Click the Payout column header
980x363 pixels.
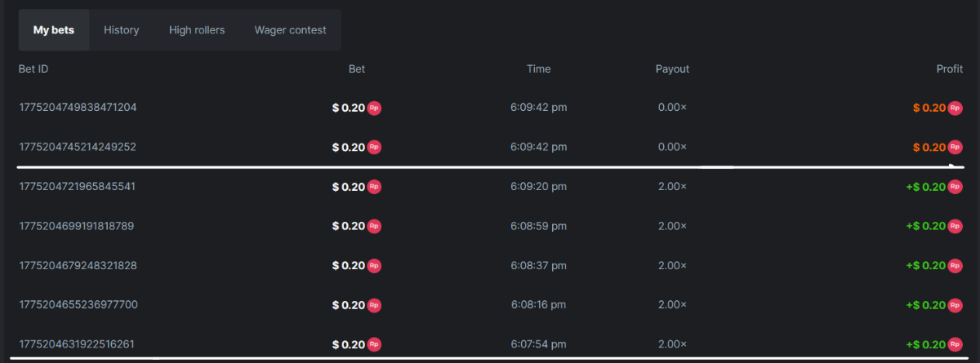click(672, 69)
